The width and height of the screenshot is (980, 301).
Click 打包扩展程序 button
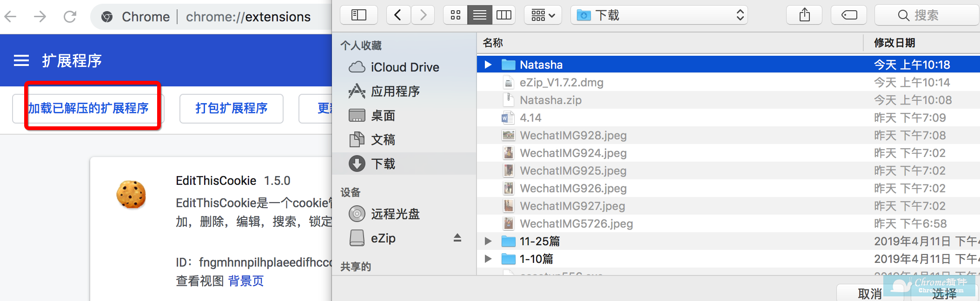pos(231,108)
